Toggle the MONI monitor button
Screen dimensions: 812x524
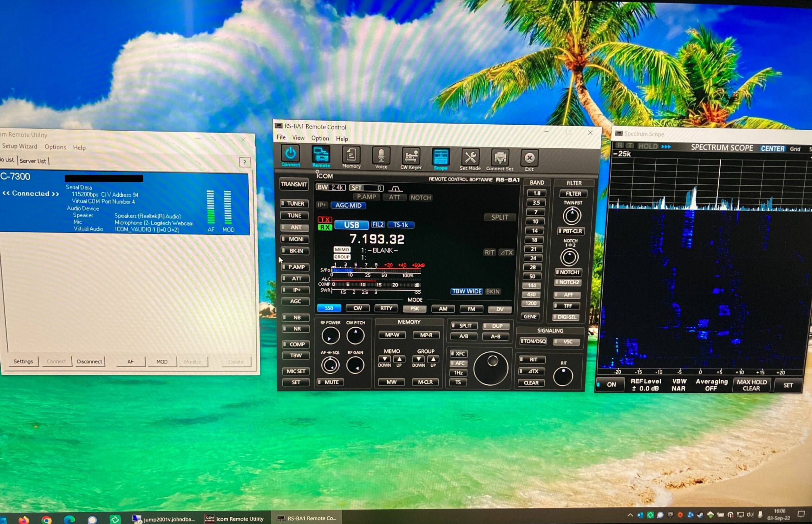pos(295,239)
